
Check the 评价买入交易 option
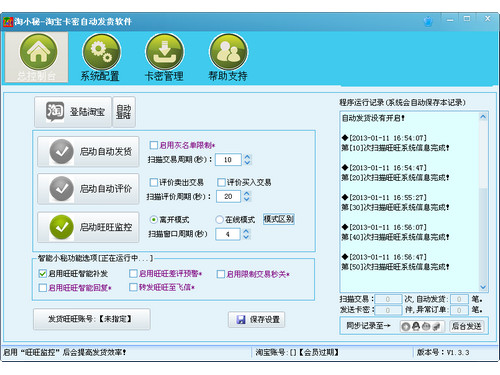pos(221,182)
